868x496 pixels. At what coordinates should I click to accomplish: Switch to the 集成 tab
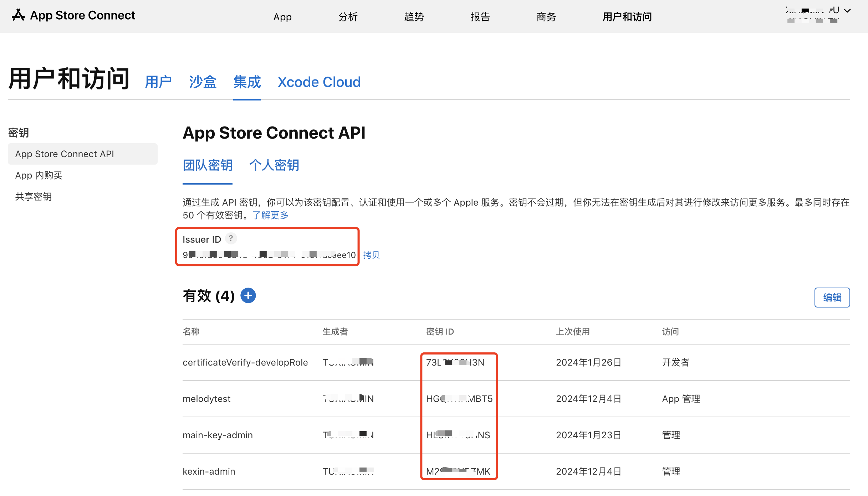click(247, 82)
